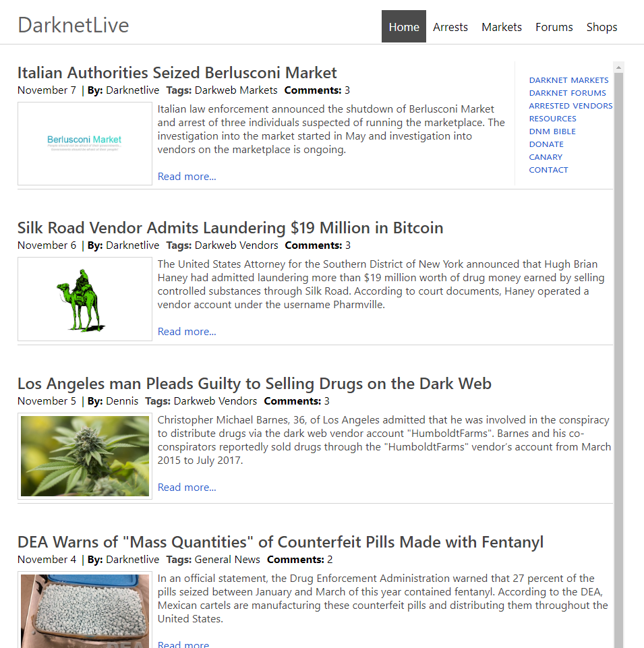Click author 'Darknetlive' on the November 6 post

[x=132, y=245]
